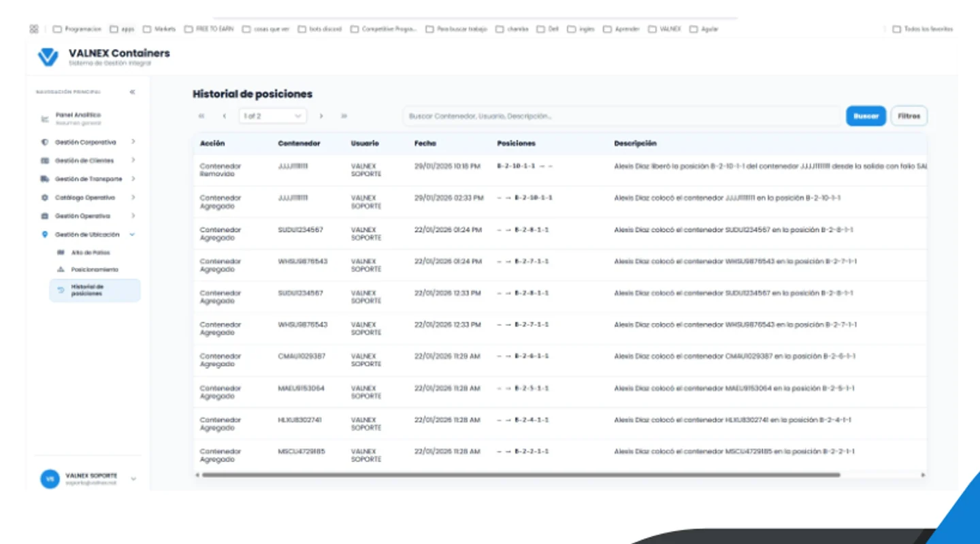Click the VALNEX Containers logo icon

pos(48,57)
